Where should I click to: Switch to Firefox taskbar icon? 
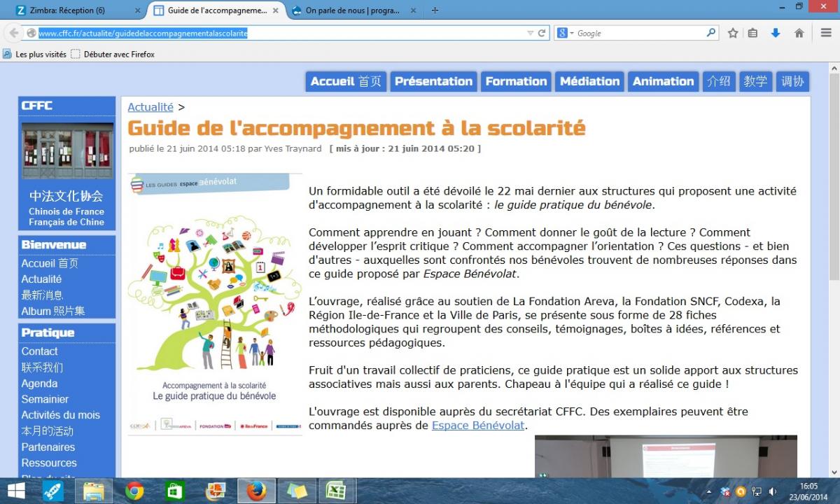(256, 491)
